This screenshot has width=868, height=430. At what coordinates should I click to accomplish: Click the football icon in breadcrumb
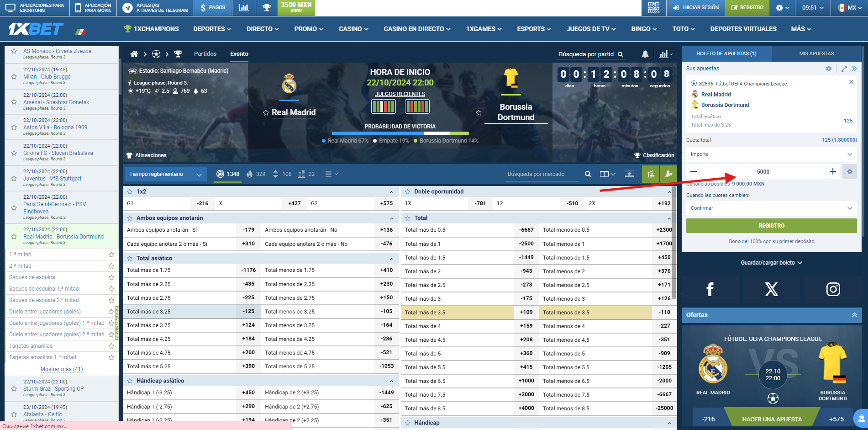pos(156,54)
